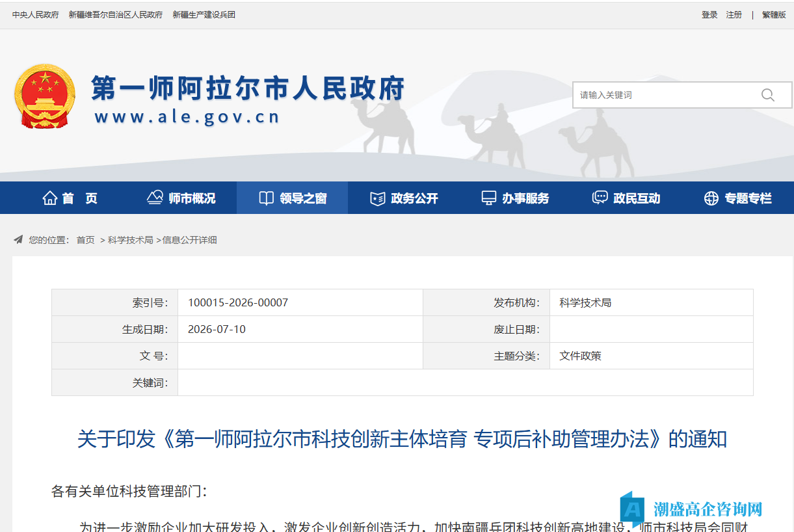Open the 新疆生产建设兵团 link
The image size is (794, 532).
point(204,14)
